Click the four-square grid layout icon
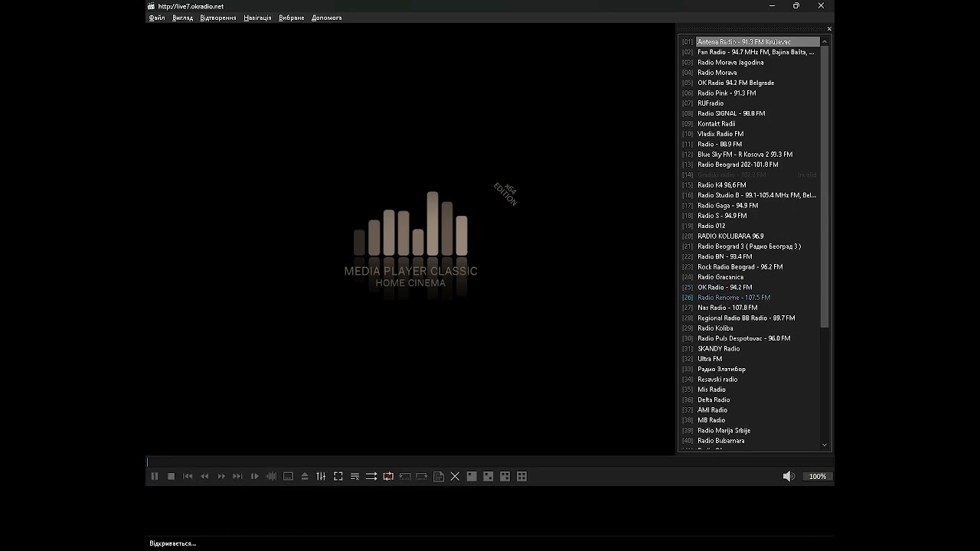The width and height of the screenshot is (980, 551). click(522, 476)
